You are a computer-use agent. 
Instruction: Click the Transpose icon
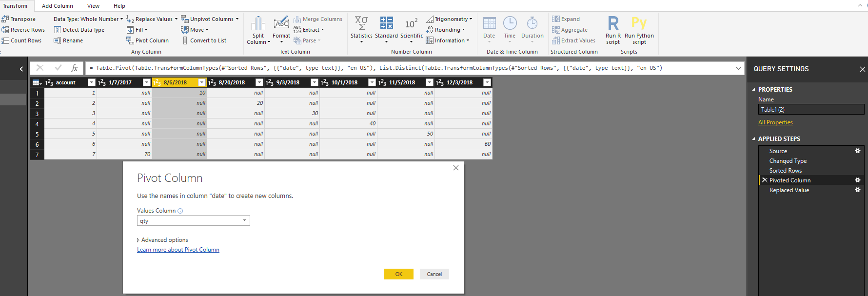(5, 19)
